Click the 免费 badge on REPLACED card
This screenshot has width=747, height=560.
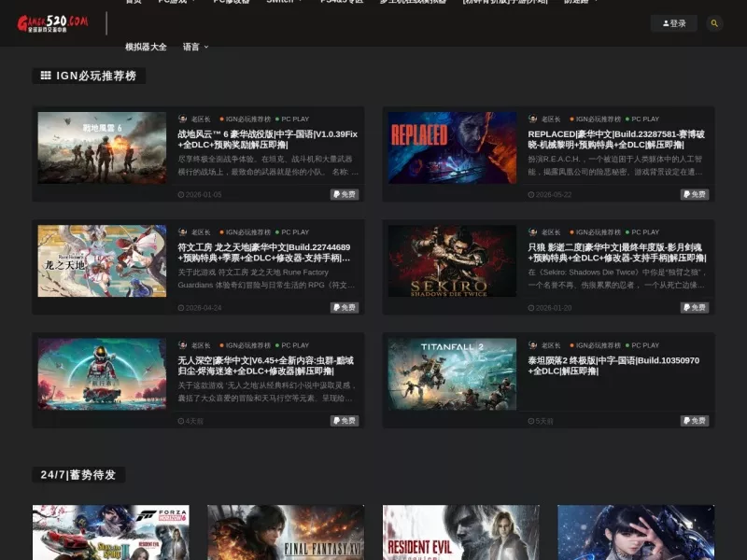point(695,194)
